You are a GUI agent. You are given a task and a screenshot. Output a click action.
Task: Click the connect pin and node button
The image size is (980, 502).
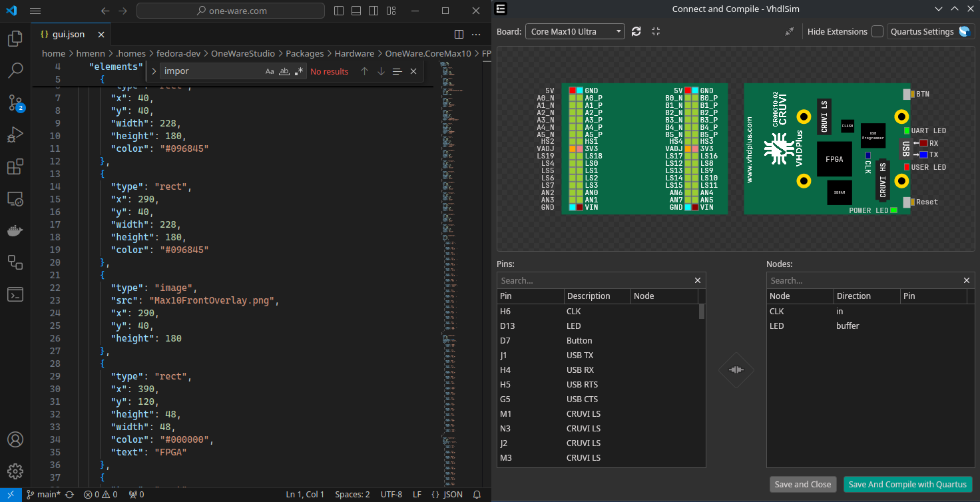pyautogui.click(x=736, y=370)
